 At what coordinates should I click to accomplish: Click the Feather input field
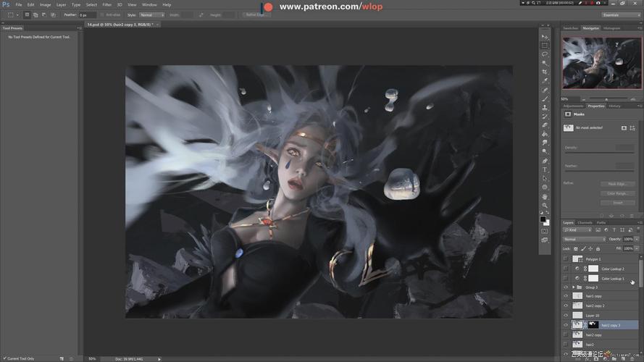(86, 14)
